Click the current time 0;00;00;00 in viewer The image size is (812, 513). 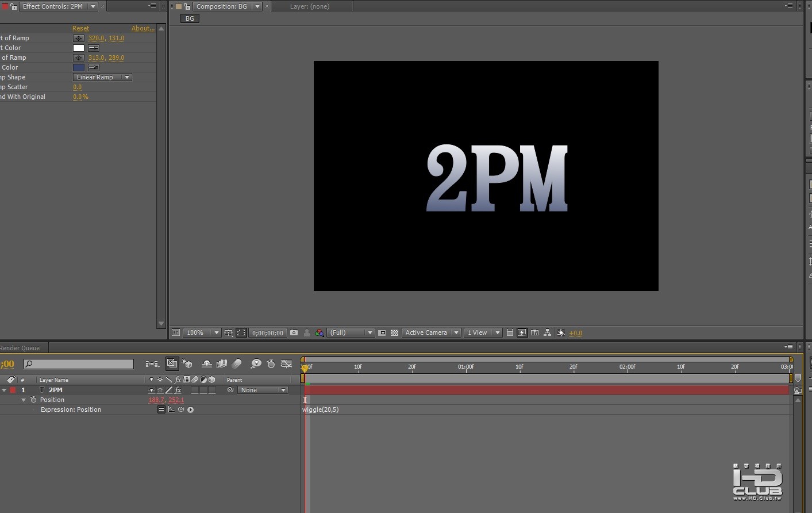point(268,333)
